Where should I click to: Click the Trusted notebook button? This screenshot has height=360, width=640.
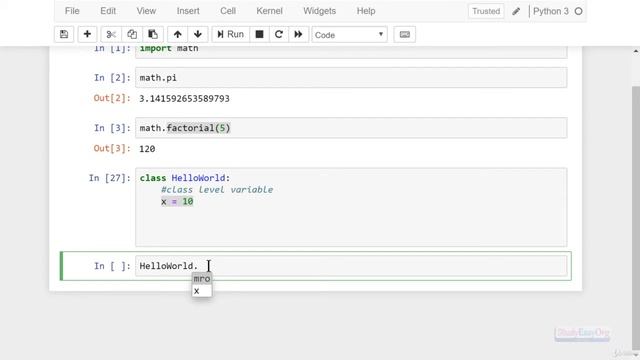click(486, 11)
